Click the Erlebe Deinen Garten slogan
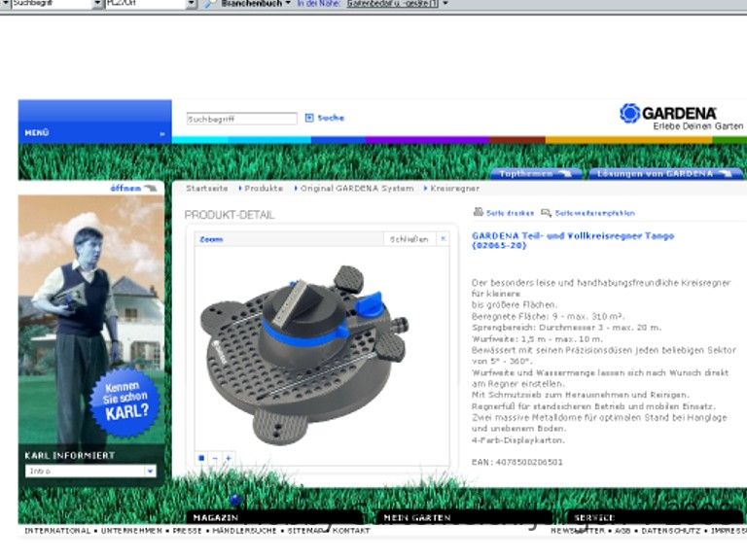This screenshot has width=747, height=560. 698,126
